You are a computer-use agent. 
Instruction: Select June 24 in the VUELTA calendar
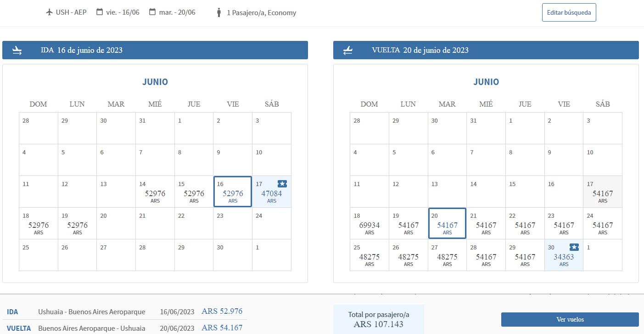point(602,224)
